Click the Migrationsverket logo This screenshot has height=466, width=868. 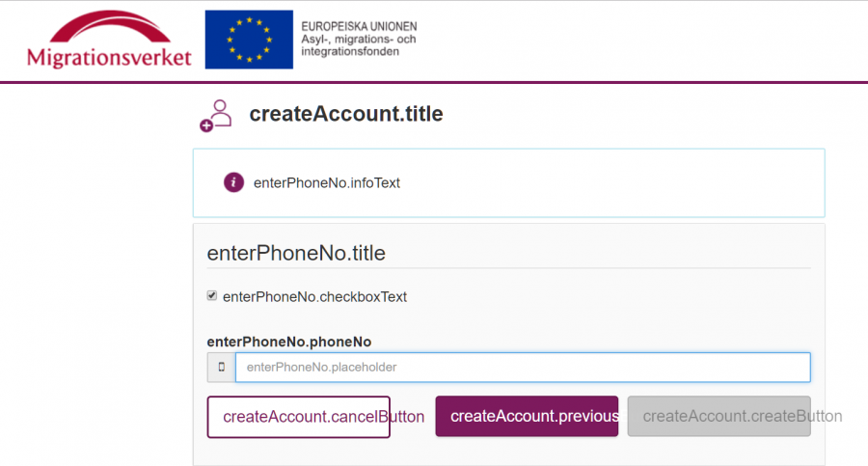[x=109, y=41]
